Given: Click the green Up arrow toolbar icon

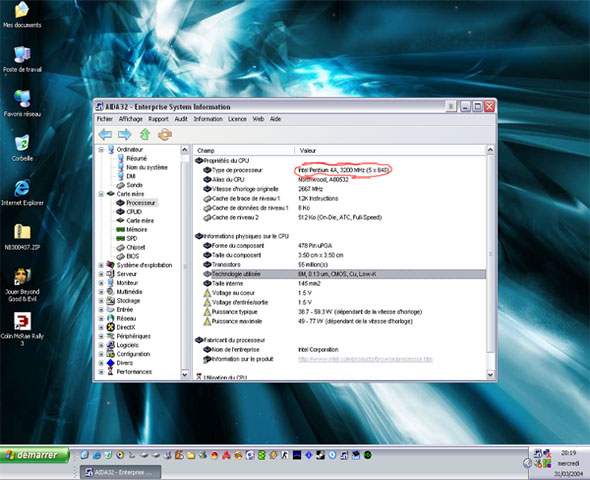Looking at the screenshot, I should tap(145, 134).
